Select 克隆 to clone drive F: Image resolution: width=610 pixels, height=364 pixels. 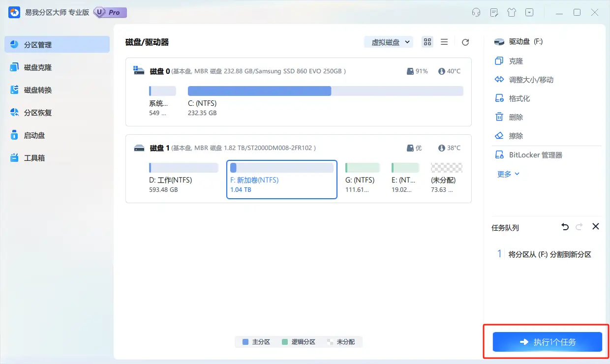click(515, 61)
